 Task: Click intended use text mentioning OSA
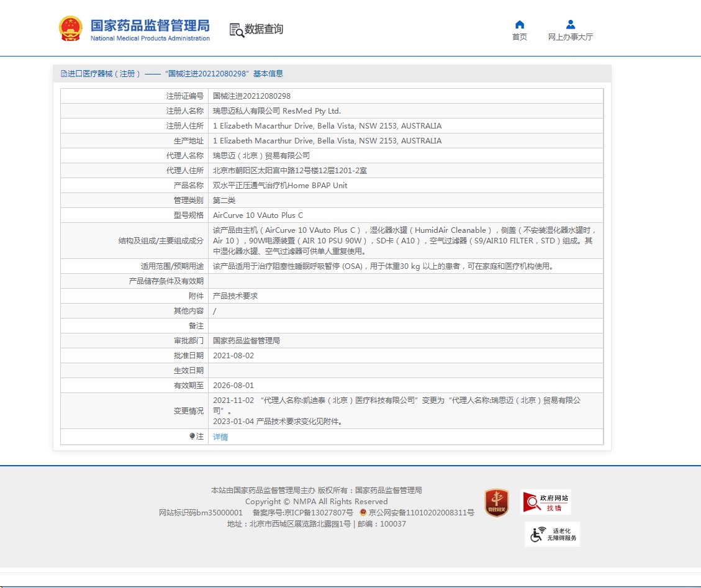pyautogui.click(x=384, y=266)
